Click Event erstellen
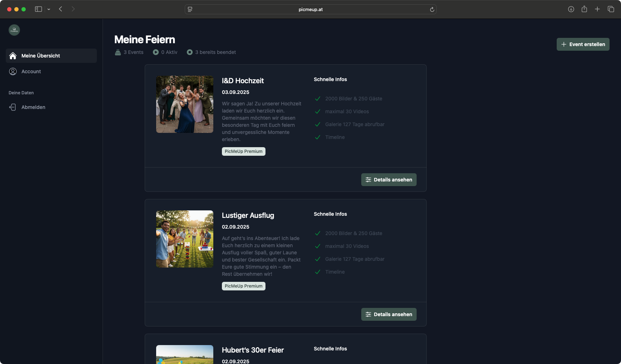The image size is (621, 364). click(x=583, y=44)
